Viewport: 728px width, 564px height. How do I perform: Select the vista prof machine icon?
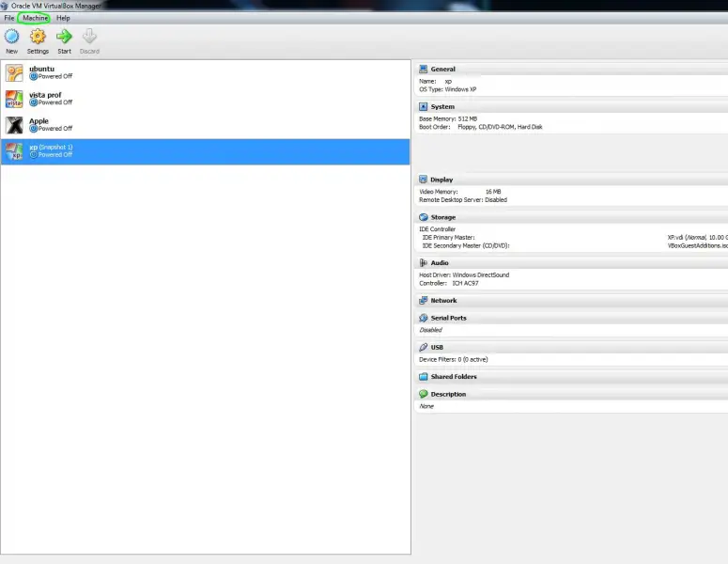pos(14,99)
